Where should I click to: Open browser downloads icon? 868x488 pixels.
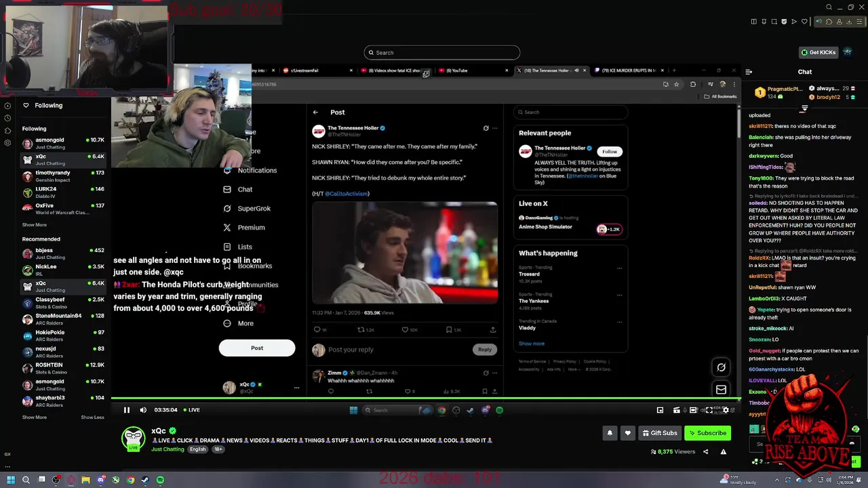[850, 22]
